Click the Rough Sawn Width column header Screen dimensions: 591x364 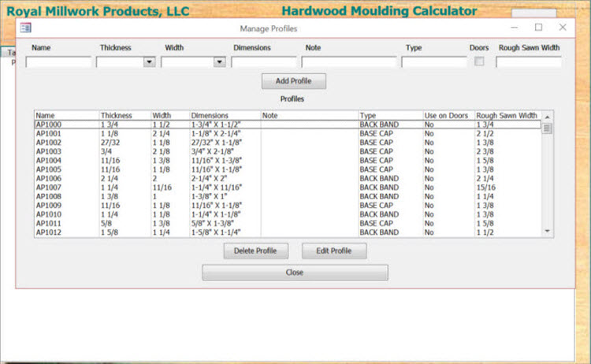508,115
